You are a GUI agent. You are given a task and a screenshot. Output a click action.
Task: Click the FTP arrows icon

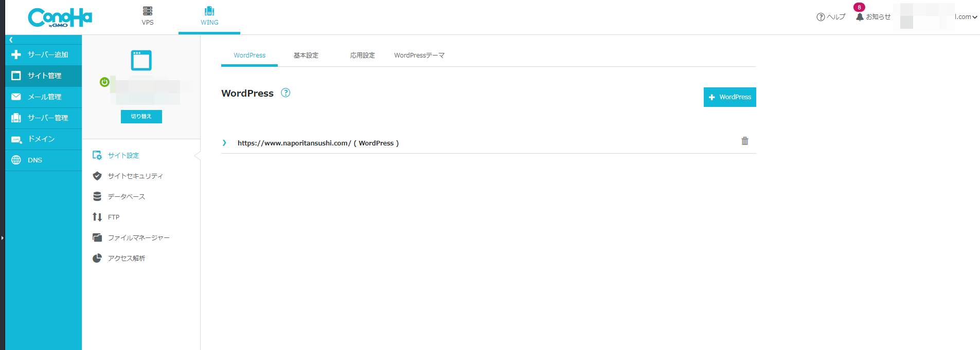[97, 217]
